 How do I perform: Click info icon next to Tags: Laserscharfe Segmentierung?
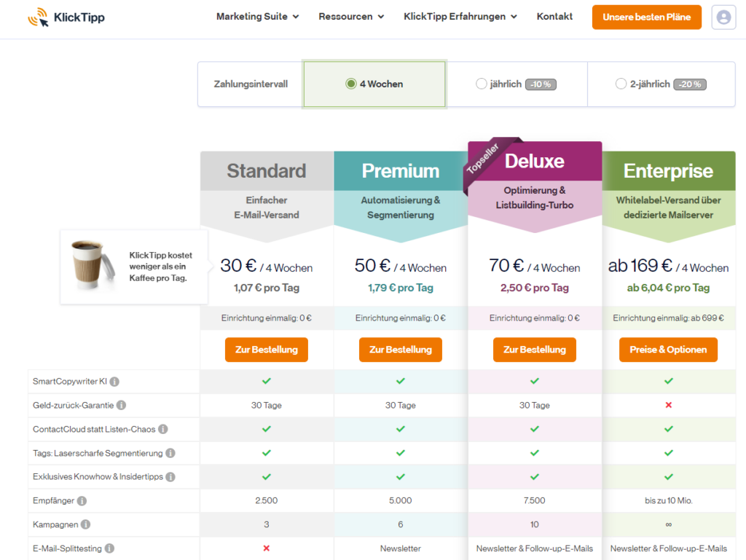click(x=170, y=453)
